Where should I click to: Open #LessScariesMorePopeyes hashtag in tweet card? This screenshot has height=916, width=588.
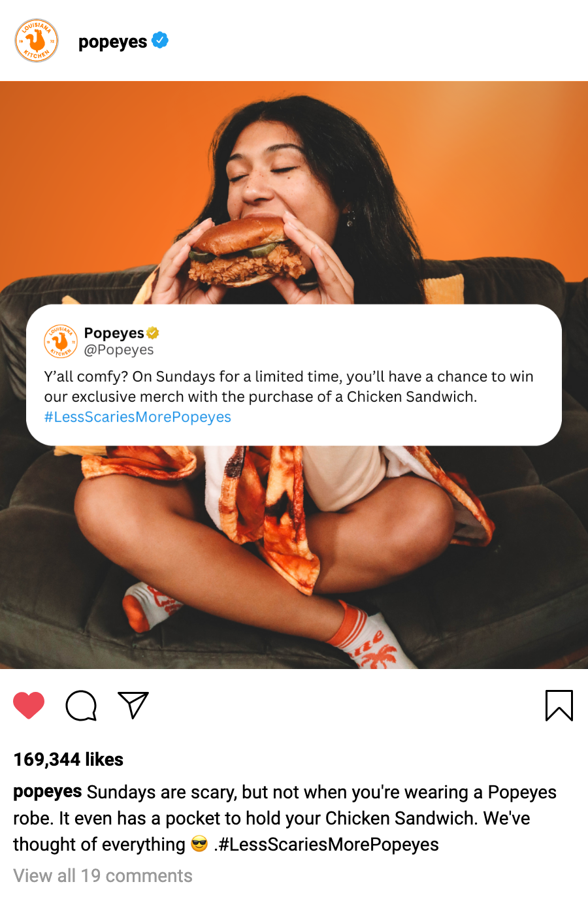point(138,417)
